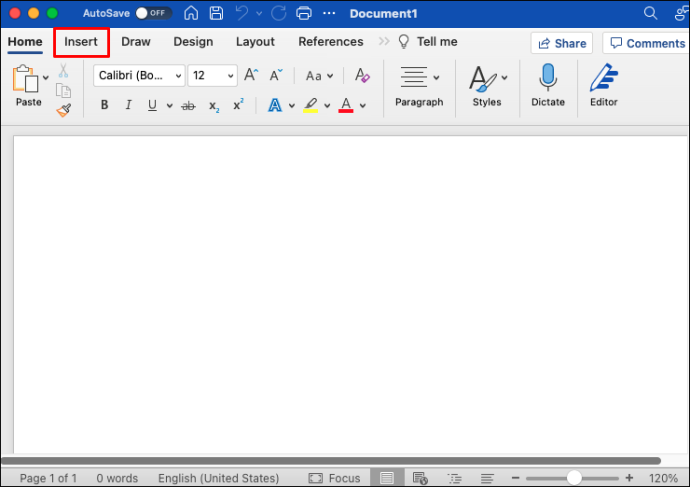This screenshot has height=487, width=690.
Task: Click the zoom slider handle
Action: click(574, 478)
